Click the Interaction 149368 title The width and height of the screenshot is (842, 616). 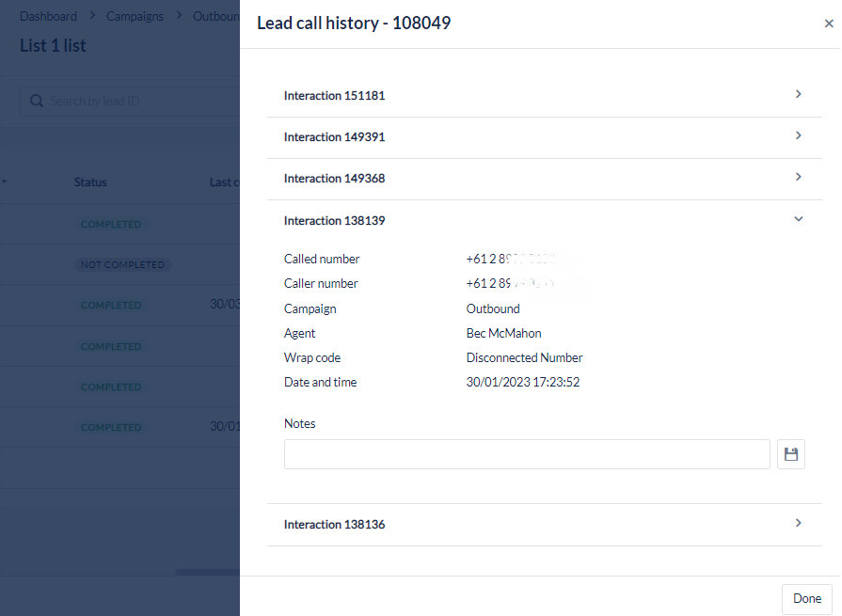click(334, 178)
